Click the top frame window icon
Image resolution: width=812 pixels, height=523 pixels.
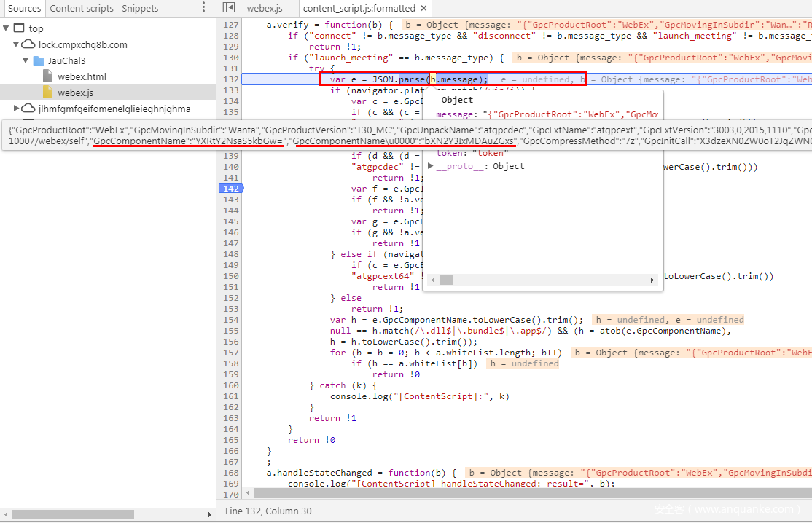click(x=19, y=28)
